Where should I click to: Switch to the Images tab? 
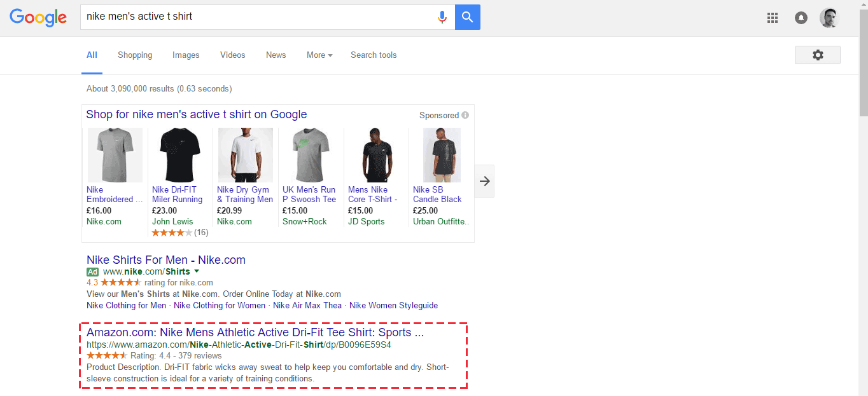pos(185,55)
